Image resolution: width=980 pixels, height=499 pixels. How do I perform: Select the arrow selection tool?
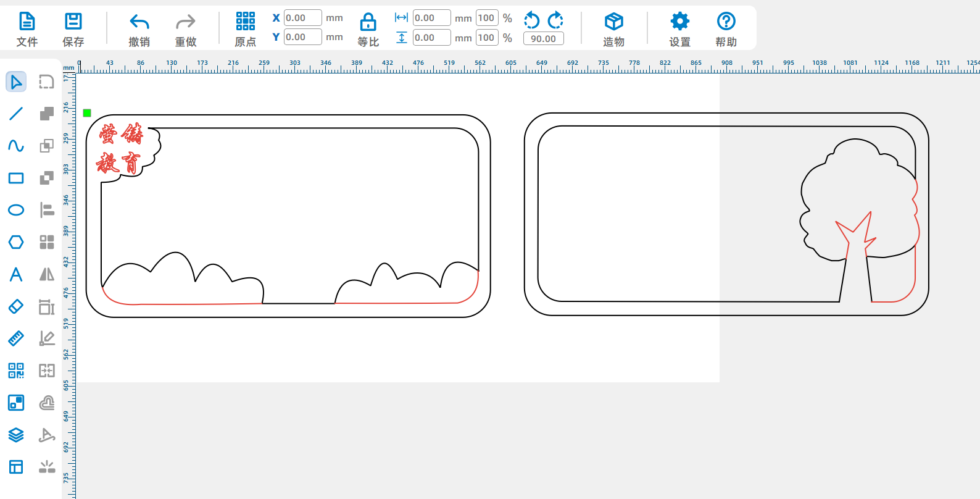coord(16,82)
